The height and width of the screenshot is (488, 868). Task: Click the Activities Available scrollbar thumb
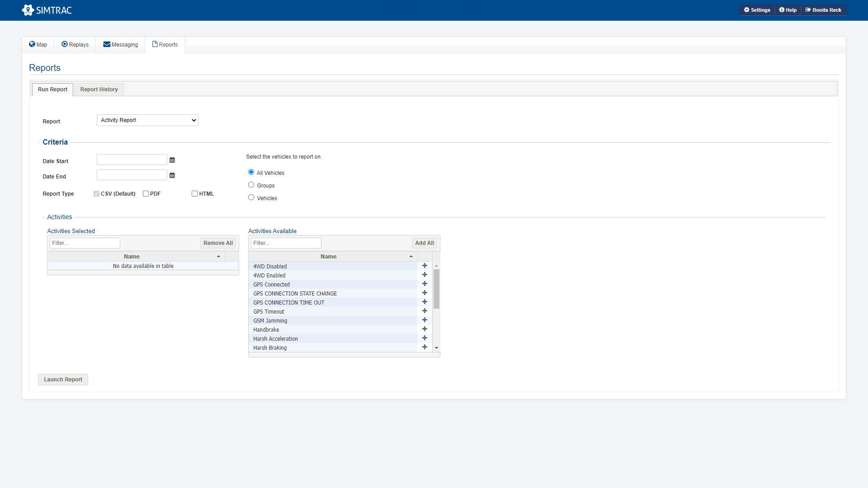tap(436, 289)
